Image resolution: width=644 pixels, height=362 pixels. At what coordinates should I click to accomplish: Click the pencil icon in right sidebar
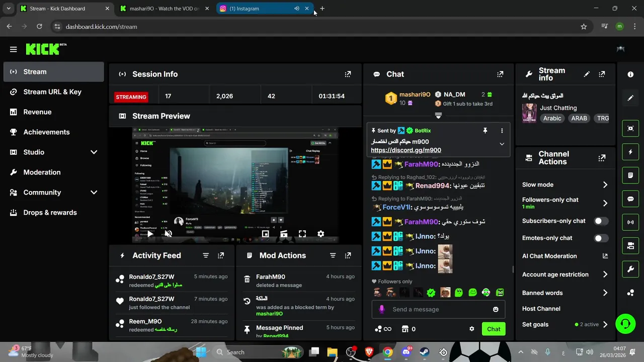click(x=630, y=98)
